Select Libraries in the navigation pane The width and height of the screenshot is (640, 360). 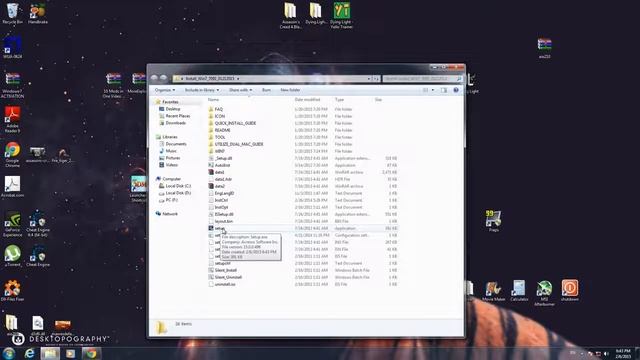(x=170, y=137)
